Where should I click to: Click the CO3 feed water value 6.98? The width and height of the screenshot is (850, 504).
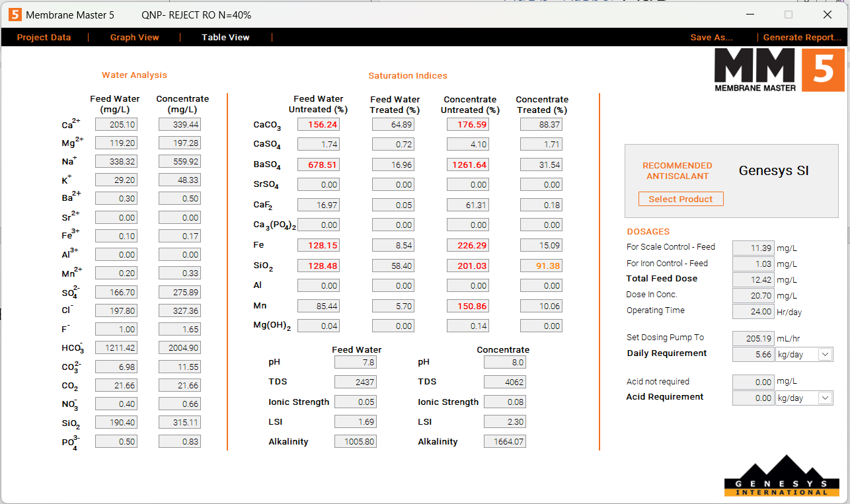116,366
